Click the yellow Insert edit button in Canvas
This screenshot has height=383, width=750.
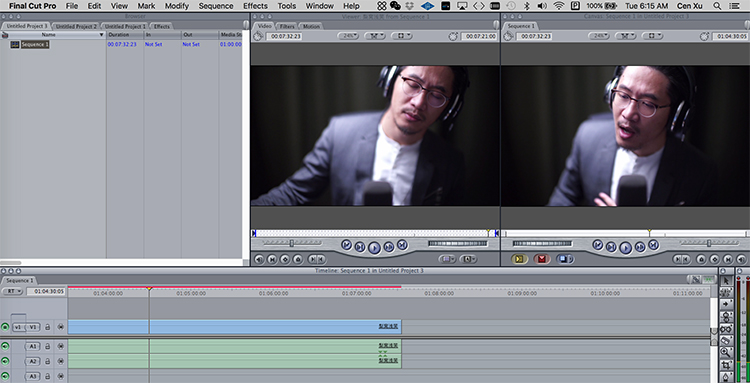click(x=519, y=259)
